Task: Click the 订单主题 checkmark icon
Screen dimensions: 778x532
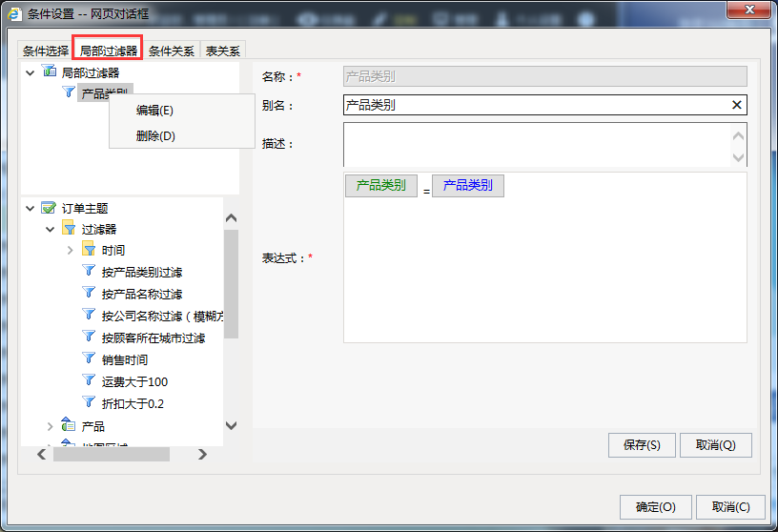Action: coord(49,208)
